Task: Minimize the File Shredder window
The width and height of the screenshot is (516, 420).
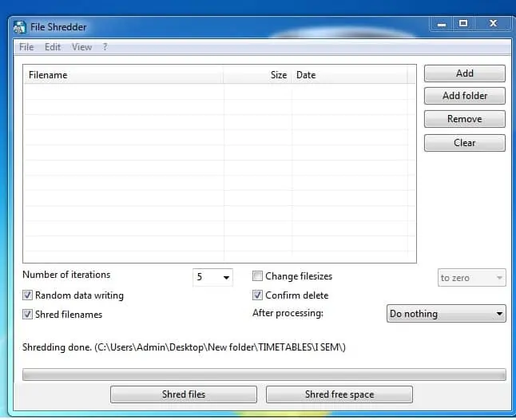Action: click(441, 24)
